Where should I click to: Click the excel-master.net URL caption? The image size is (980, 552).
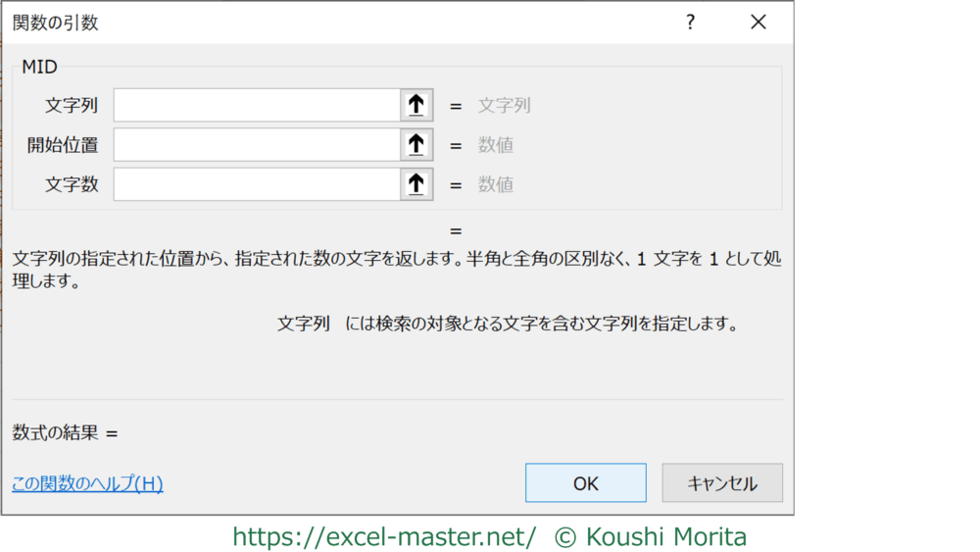tap(384, 536)
